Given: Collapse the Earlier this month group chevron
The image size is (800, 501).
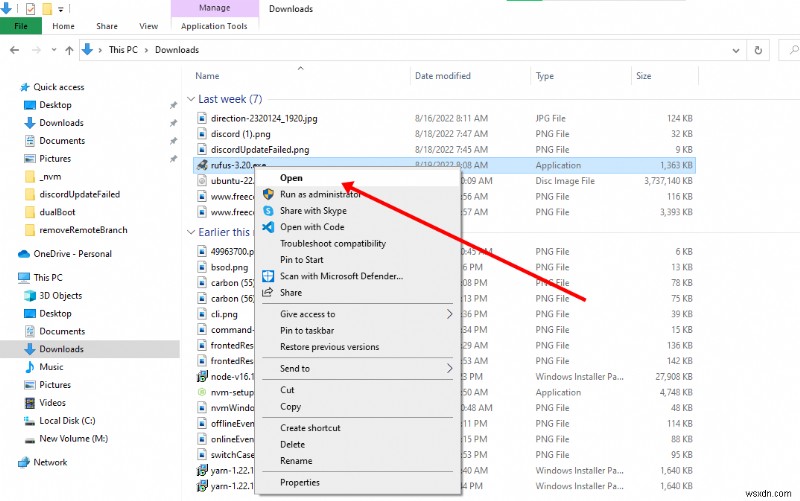Looking at the screenshot, I should pyautogui.click(x=191, y=232).
